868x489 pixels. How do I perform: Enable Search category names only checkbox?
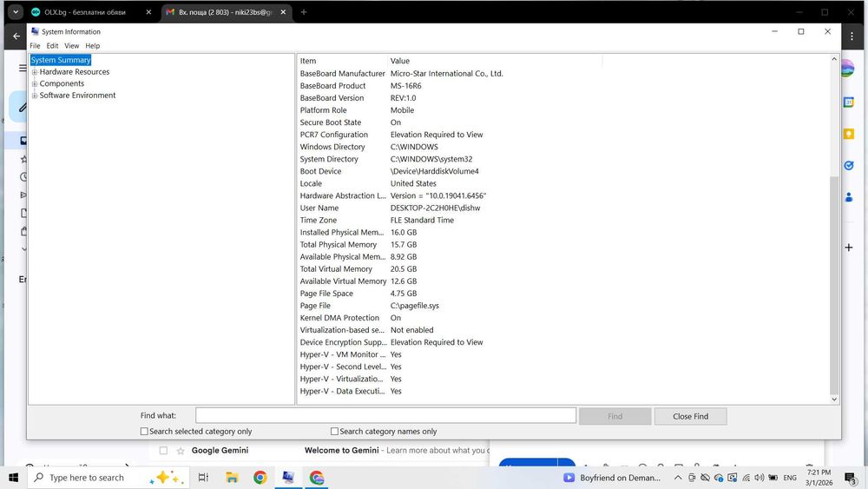pos(334,431)
